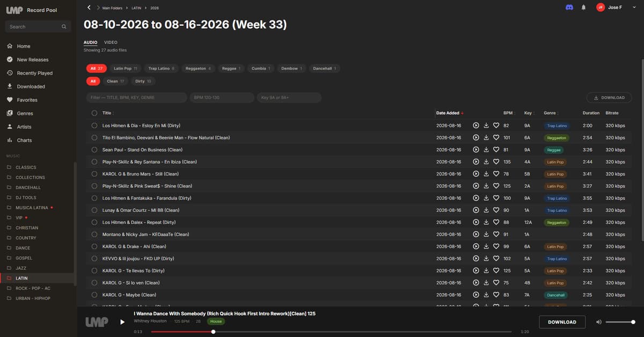644x337 pixels.
Task: Download Sean Paul Stand On Business track
Action: coord(486,150)
